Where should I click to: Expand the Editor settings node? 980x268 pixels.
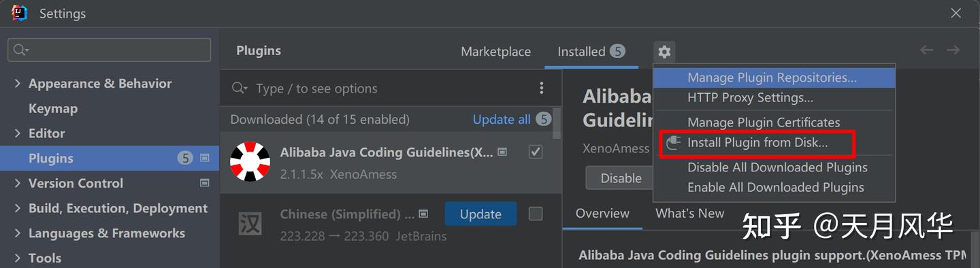[x=18, y=133]
